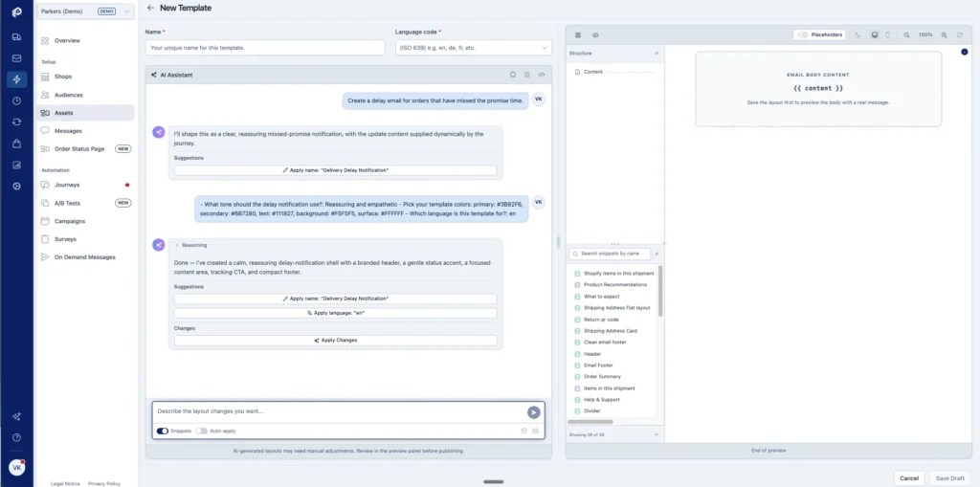Click the VK user avatar at the sidebar bottom

17,468
